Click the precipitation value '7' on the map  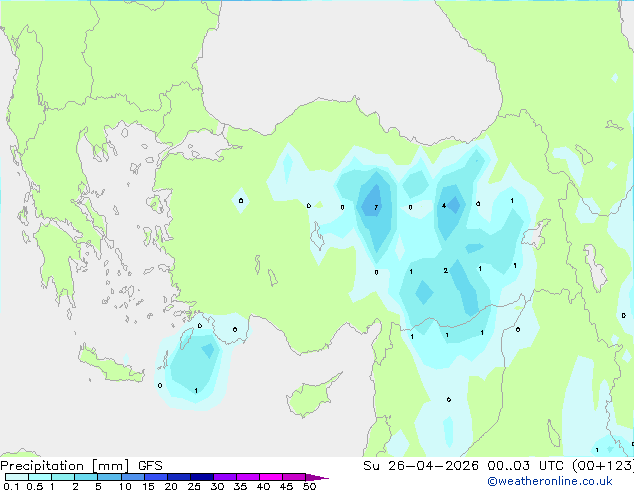click(x=376, y=207)
